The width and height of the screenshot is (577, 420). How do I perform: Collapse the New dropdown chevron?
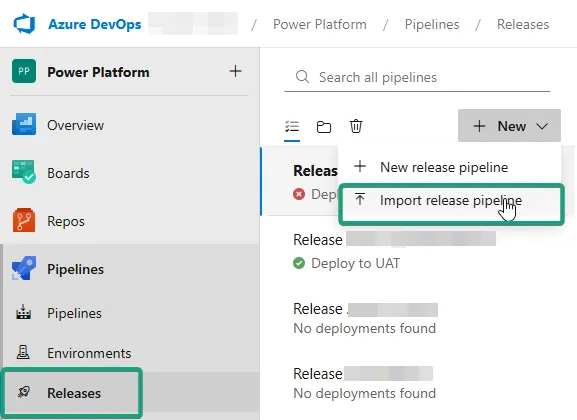tap(542, 127)
